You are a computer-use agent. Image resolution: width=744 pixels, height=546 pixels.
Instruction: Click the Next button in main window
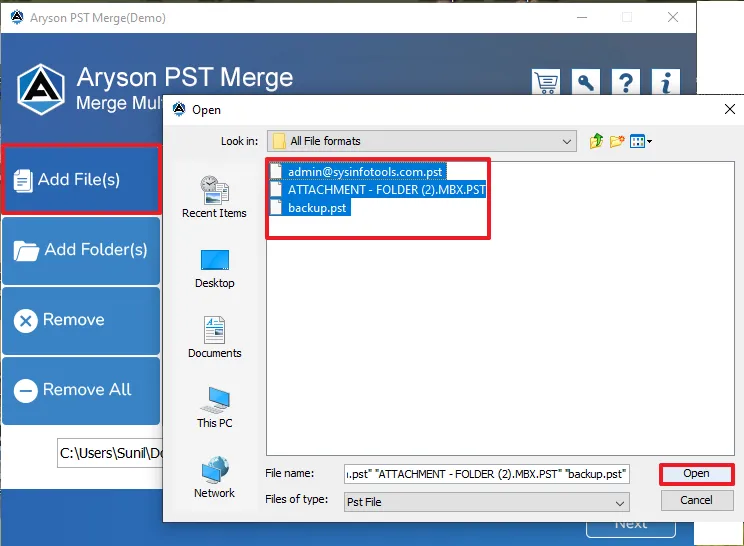point(631,528)
